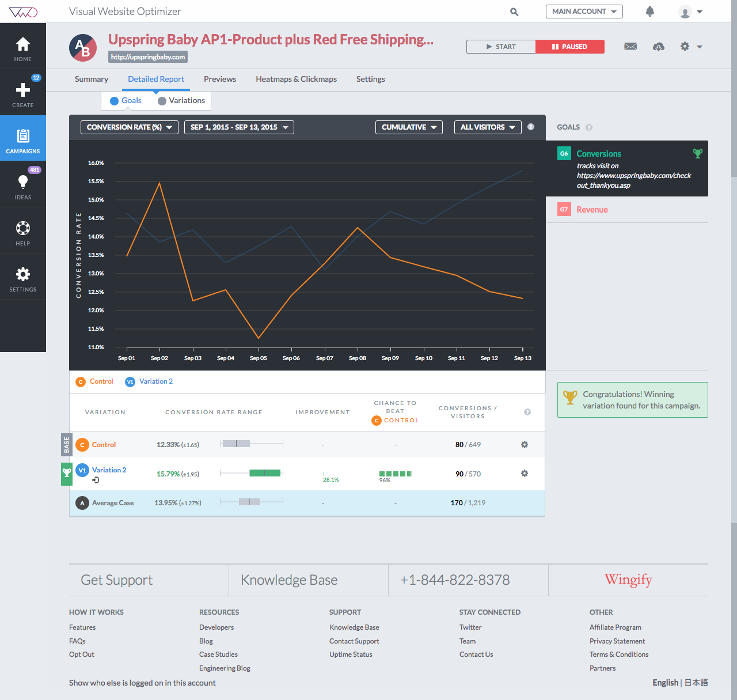Screen dimensions: 737x700
Task: Click the 96% chance to beat indicator
Action: coord(395,476)
